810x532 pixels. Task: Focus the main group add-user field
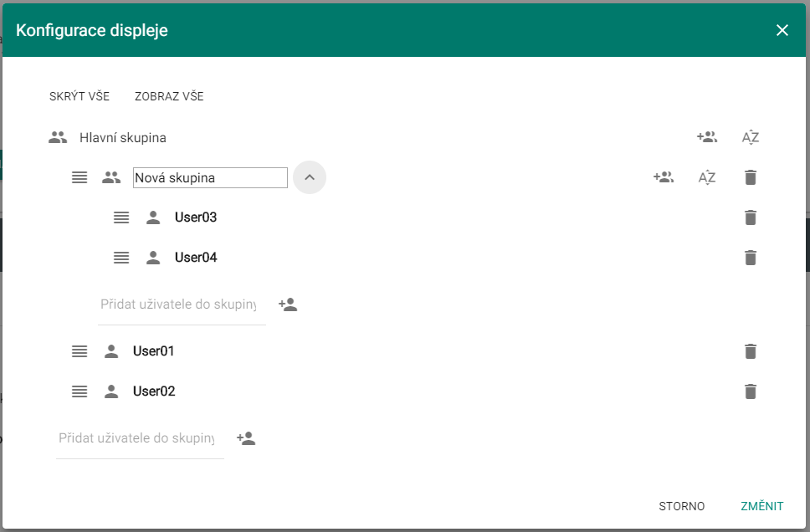coord(140,438)
